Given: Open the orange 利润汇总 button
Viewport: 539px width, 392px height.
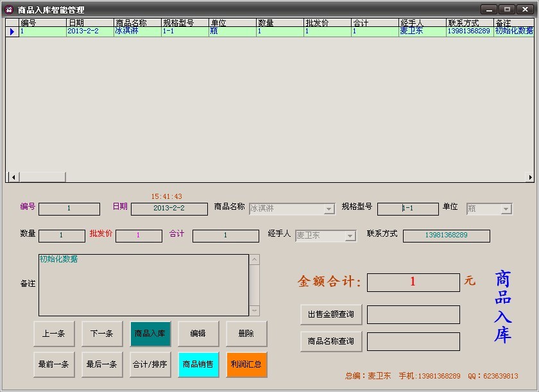Looking at the screenshot, I should point(246,364).
